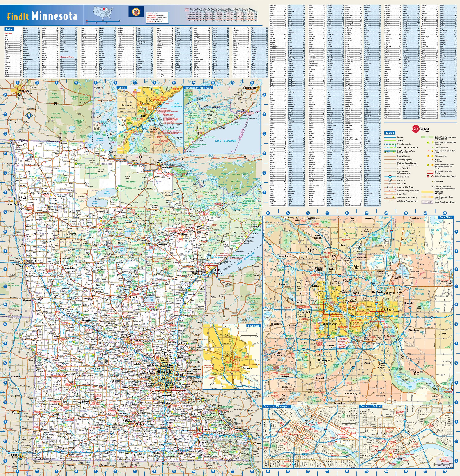Click the State Route circle symbol in the legend
This screenshot has width=460, height=476.
(x=390, y=184)
